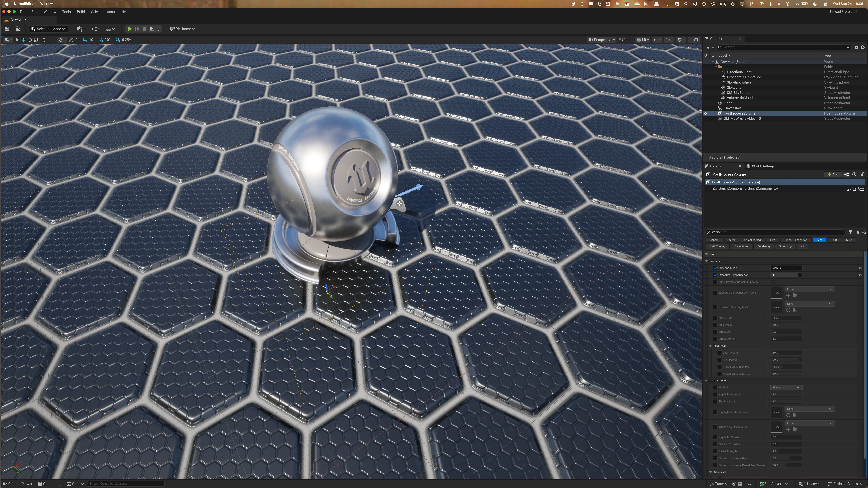Viewport: 868px width, 488px height.
Task: Clear the exposure search text
Action: click(x=709, y=232)
